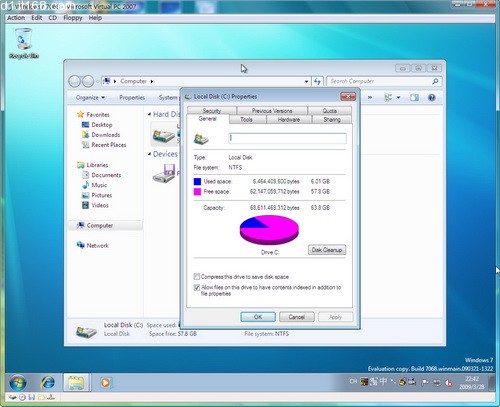Click the drive label text field
Screen dimensions: 500x407
(x=287, y=138)
